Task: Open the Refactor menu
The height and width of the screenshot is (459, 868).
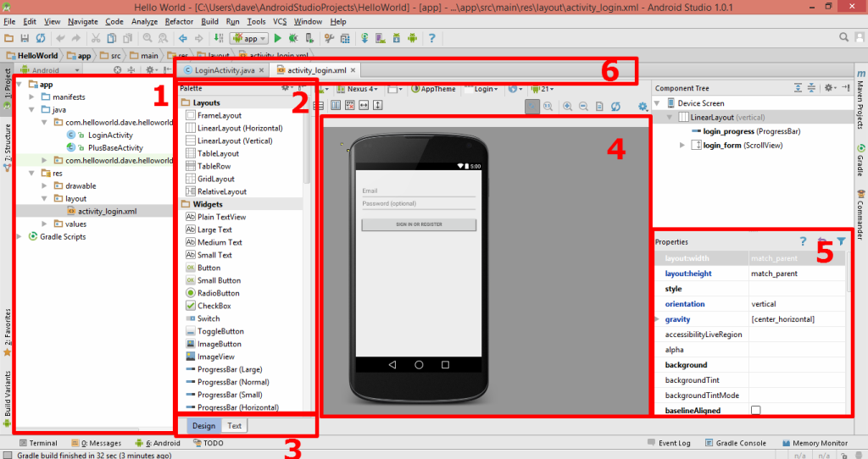Action: coord(179,21)
